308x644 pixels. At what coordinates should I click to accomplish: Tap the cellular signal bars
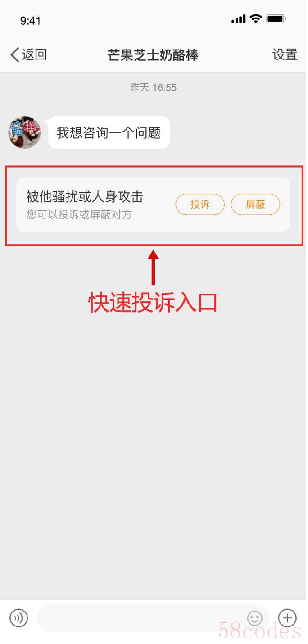[238, 19]
